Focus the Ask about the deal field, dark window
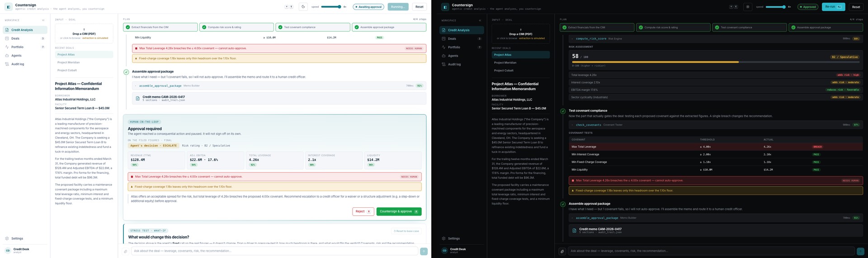This screenshot has width=868, height=258. click(x=711, y=251)
